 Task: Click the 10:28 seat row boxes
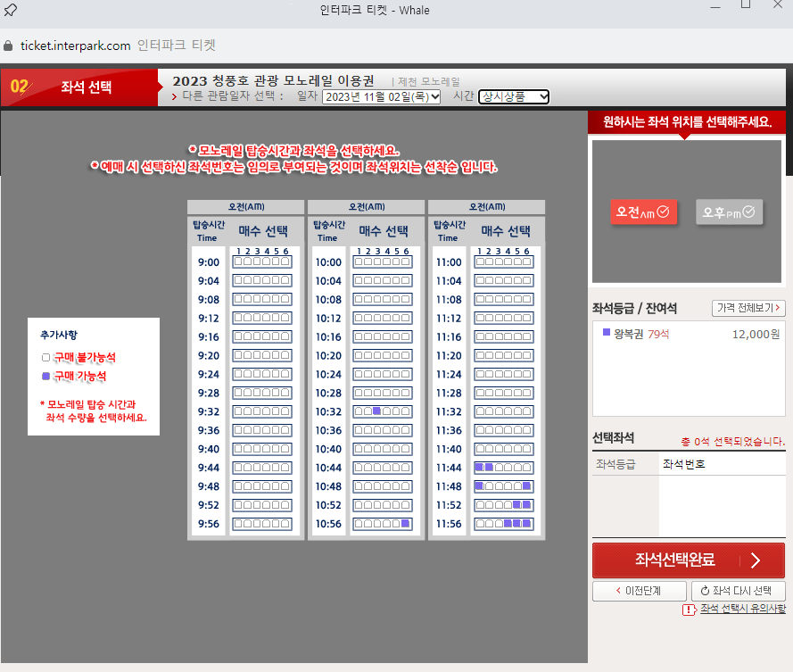383,393
